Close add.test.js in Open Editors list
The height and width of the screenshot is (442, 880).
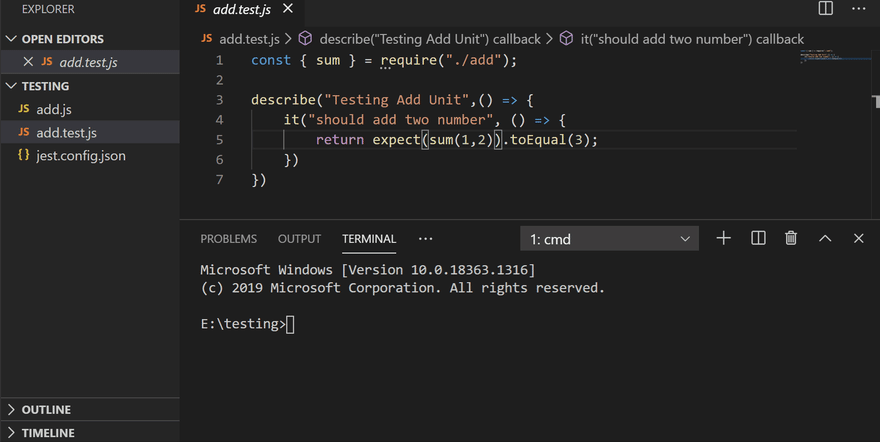(x=28, y=62)
